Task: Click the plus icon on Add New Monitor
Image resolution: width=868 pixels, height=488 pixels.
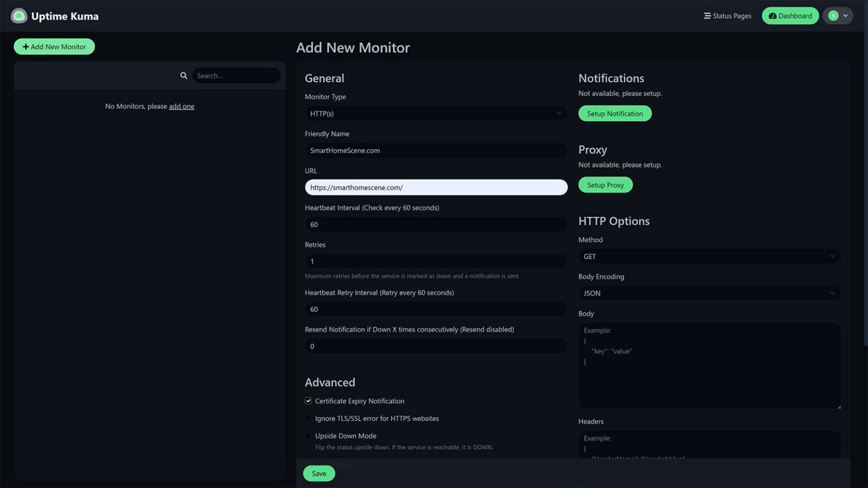Action: click(25, 46)
